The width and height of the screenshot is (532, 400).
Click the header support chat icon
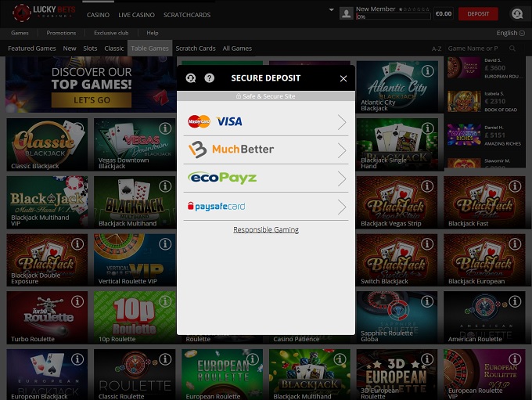tap(516, 14)
